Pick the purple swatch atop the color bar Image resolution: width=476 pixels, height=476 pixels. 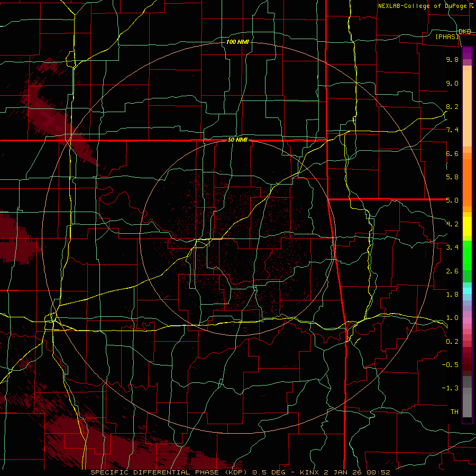click(467, 53)
